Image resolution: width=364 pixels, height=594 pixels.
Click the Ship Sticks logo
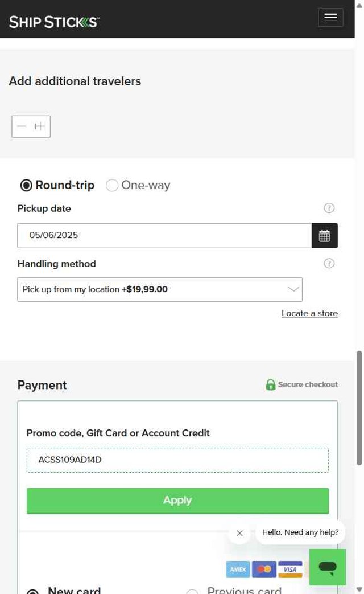pyautogui.click(x=54, y=22)
